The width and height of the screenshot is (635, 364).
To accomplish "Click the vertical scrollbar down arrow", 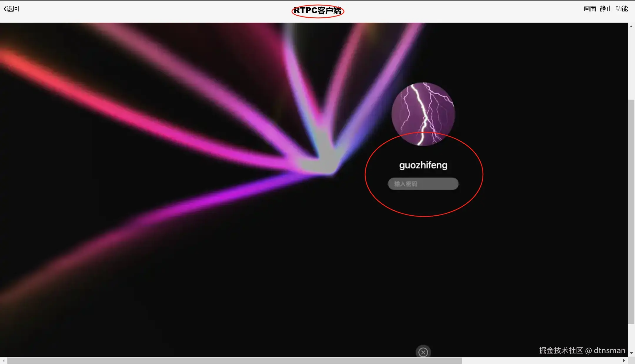I will (x=631, y=353).
